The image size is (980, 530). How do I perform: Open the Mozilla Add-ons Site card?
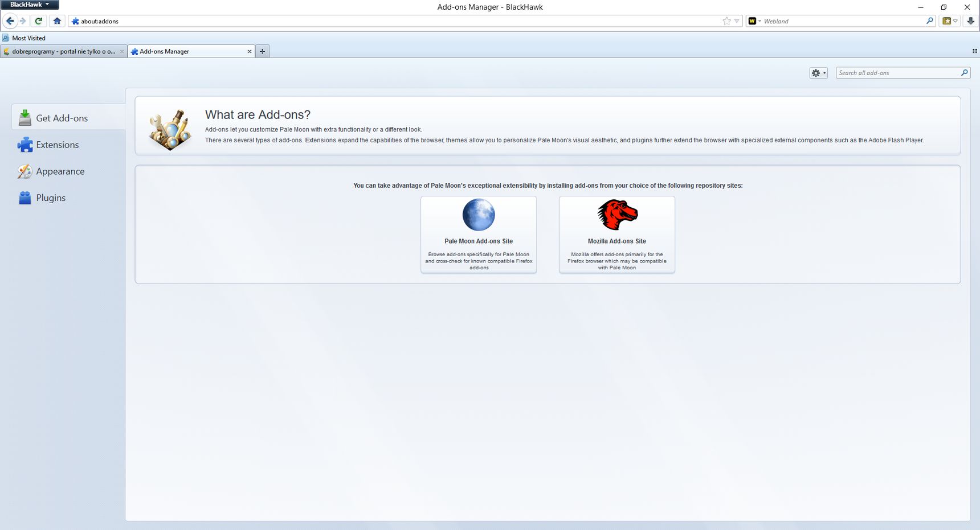(617, 235)
